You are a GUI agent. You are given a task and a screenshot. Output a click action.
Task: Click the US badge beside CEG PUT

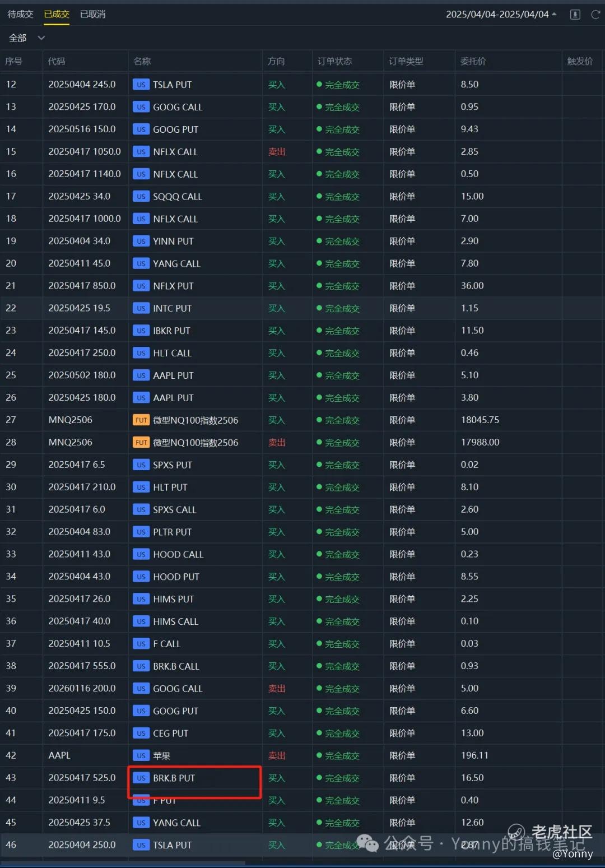(x=141, y=734)
